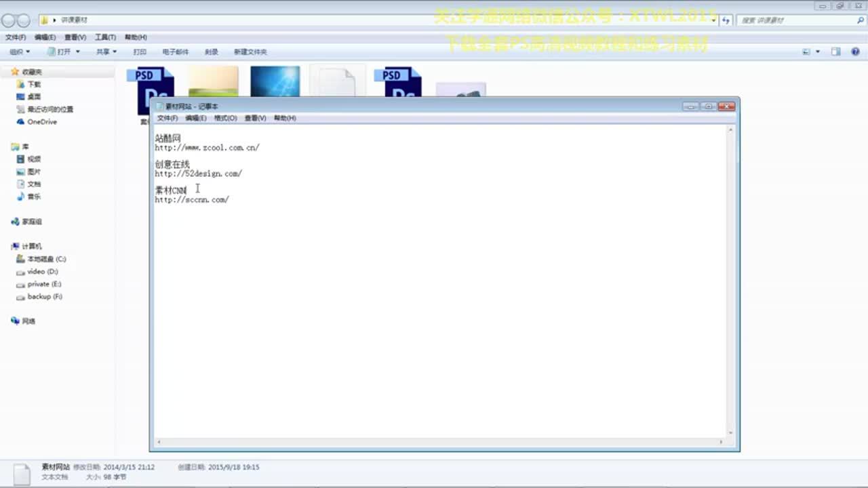Open Notepad's 文件(F) menu

point(167,118)
